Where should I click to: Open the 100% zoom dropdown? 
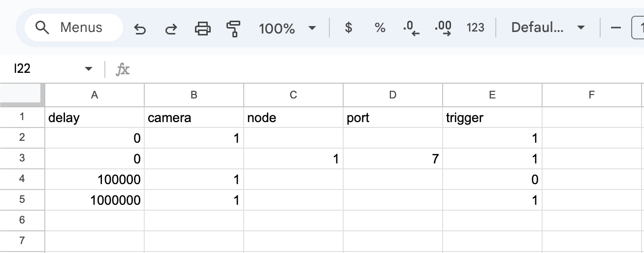click(x=288, y=28)
